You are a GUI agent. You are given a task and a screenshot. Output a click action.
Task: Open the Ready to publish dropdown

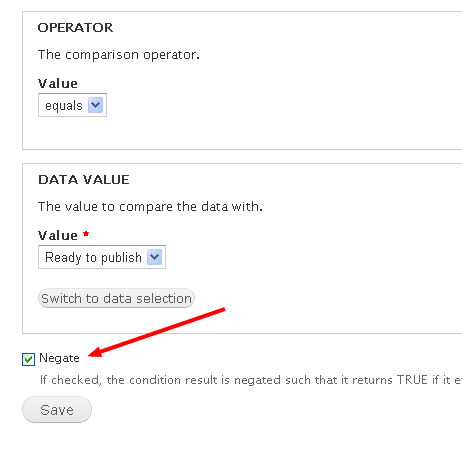coord(102,257)
